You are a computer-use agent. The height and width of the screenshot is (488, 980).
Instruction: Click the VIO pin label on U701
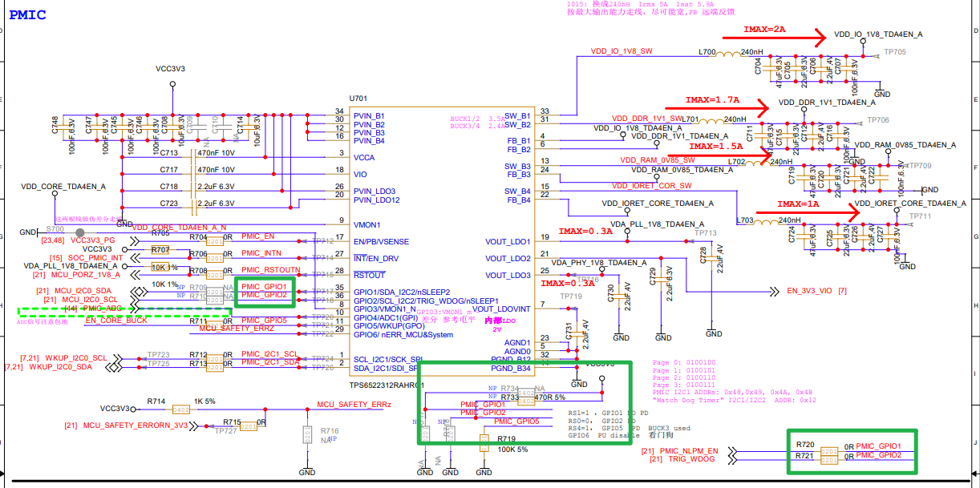360,172
